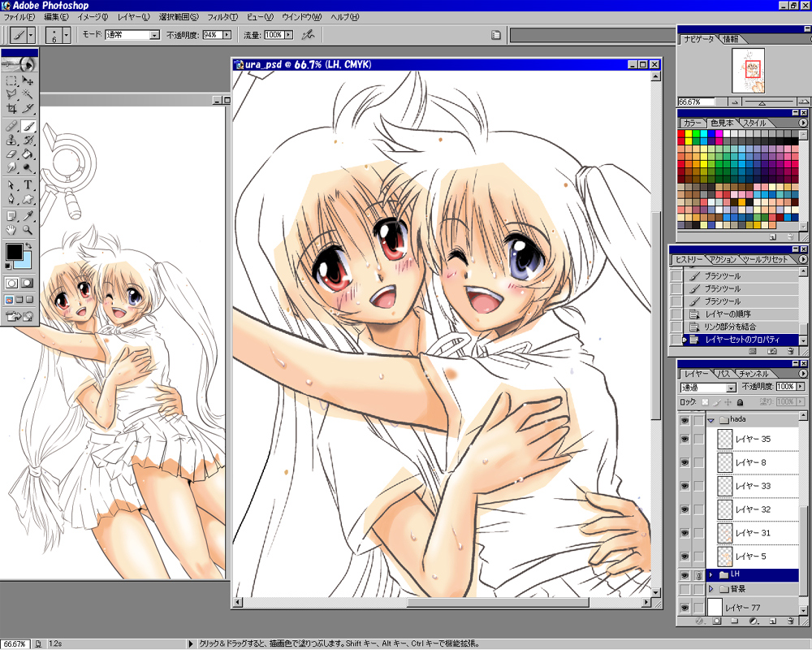Select the Eyedropper tool
Viewport: 812px width, 650px height.
28,216
